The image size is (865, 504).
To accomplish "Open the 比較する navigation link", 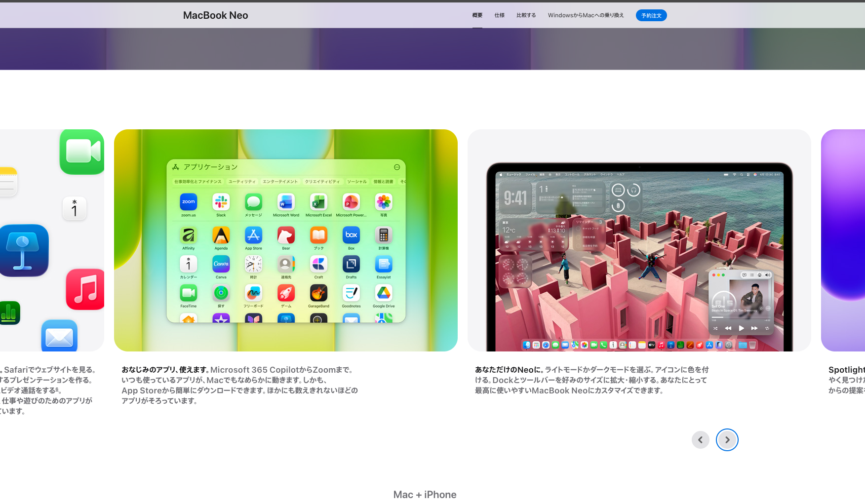I will click(526, 15).
